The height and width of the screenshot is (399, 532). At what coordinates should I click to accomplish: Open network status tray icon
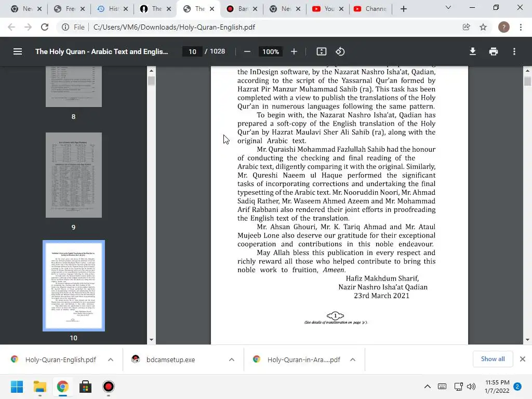458,387
